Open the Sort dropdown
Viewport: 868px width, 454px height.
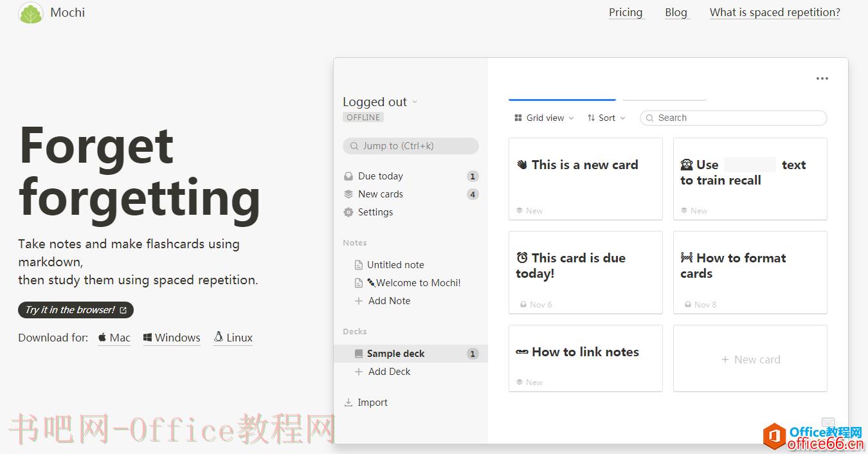click(x=606, y=118)
